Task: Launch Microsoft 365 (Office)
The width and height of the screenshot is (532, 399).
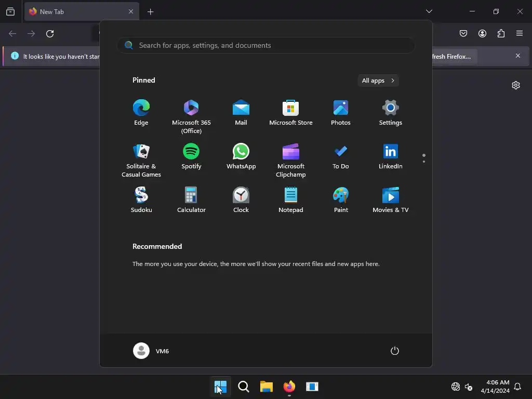Action: 191,117
